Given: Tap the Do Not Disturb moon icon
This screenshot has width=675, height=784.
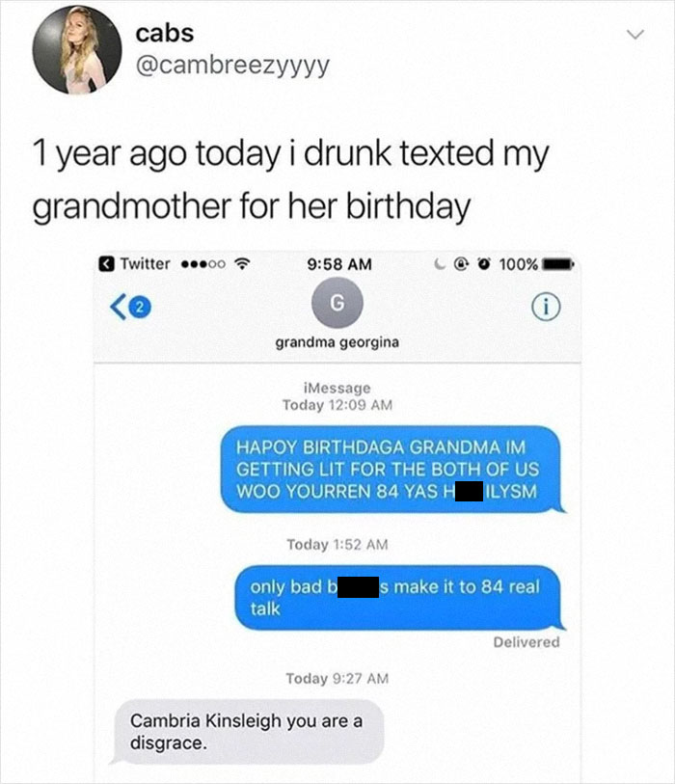Looking at the screenshot, I should pos(440,263).
